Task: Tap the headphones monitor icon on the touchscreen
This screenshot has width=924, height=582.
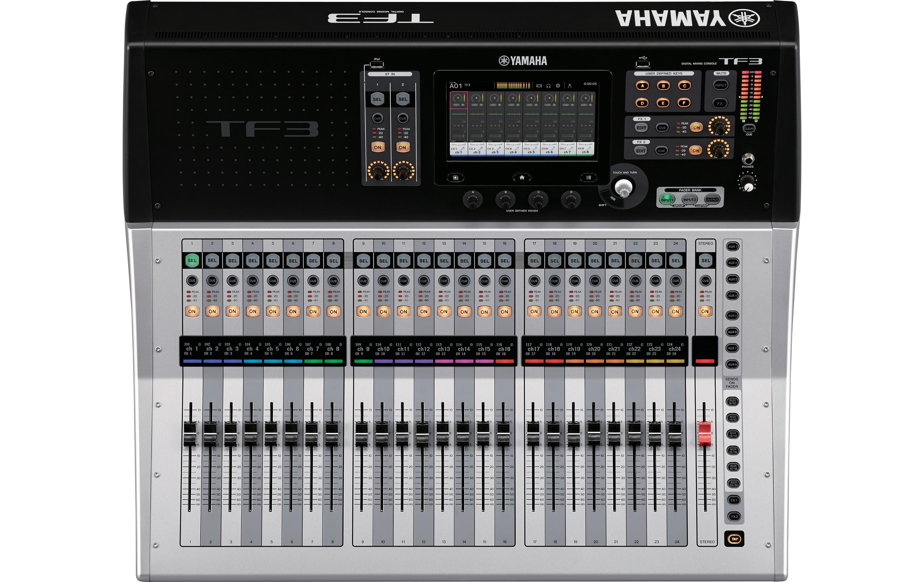Action: 549,86
